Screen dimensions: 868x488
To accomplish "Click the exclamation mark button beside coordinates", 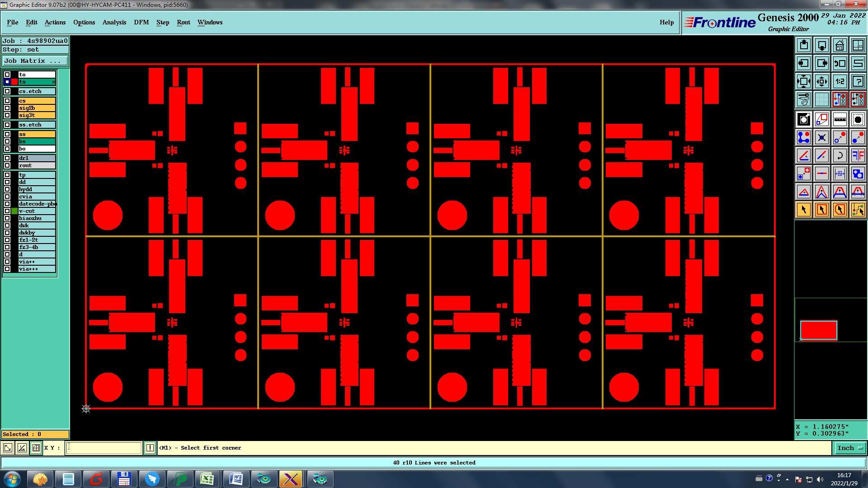I will [150, 448].
